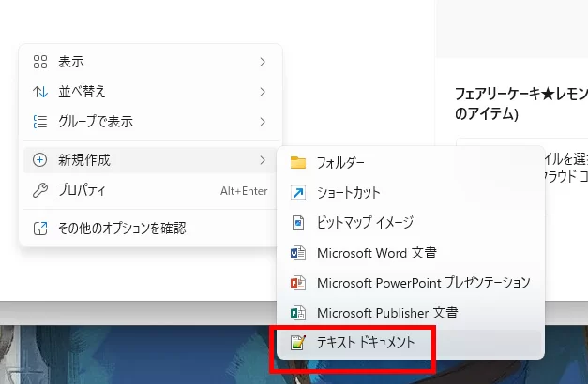The width and height of the screenshot is (588, 384).
Task: Open その他のオプションを確認 menu entry
Action: tap(122, 228)
